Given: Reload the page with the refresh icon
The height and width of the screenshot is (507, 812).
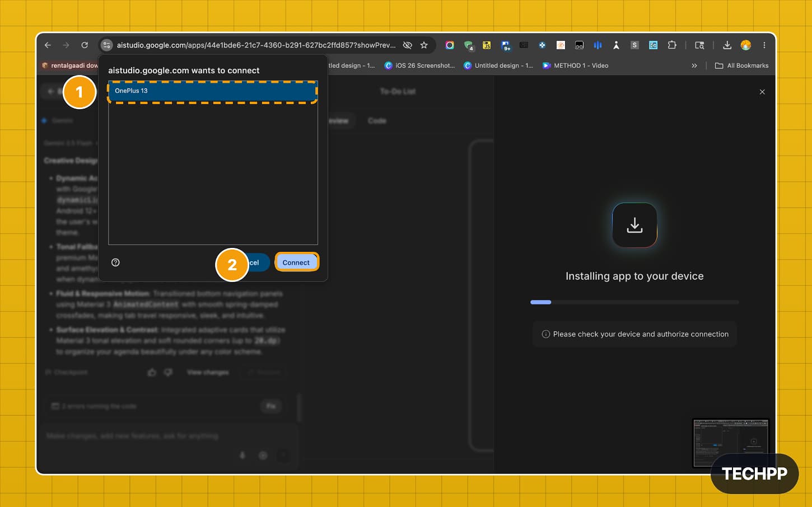Looking at the screenshot, I should tap(85, 45).
